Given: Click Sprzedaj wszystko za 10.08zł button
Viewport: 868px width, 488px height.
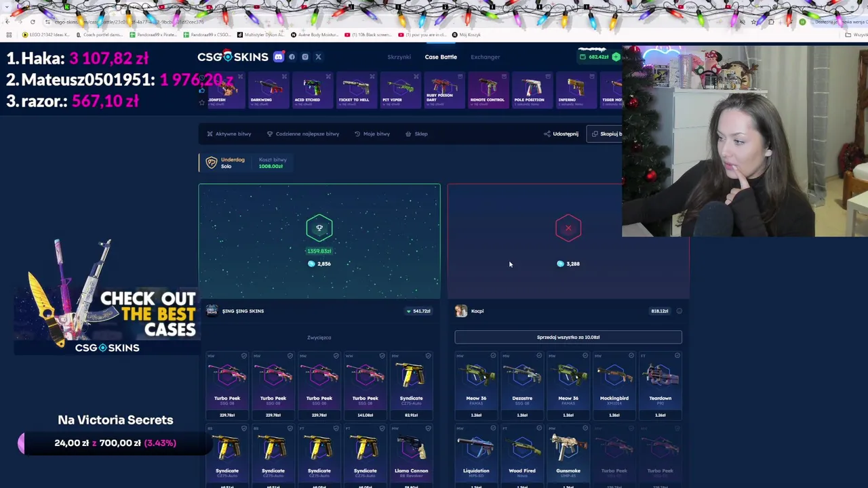Looking at the screenshot, I should tap(568, 337).
